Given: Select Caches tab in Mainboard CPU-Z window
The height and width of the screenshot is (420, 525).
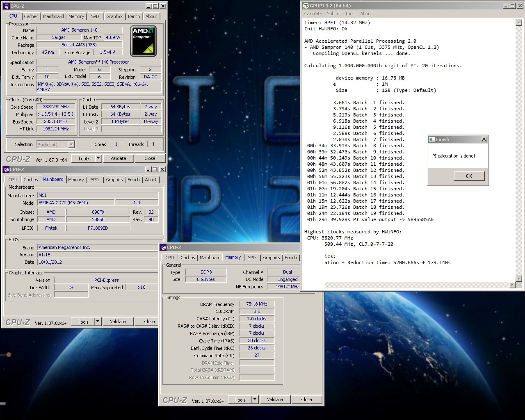Looking at the screenshot, I should [x=31, y=180].
